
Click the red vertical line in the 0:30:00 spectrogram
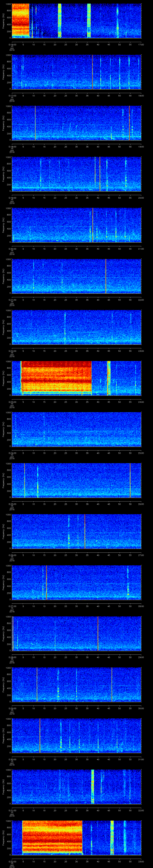[x=40, y=736]
